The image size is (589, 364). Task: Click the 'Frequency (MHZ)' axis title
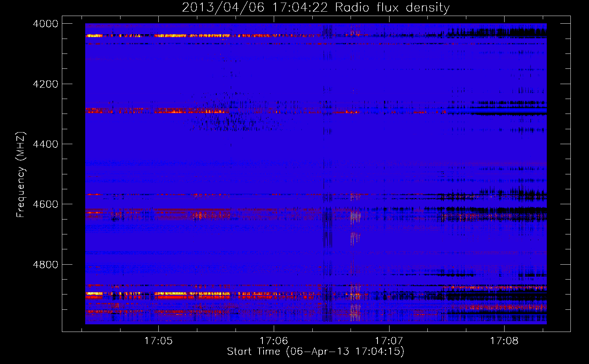click(21, 175)
